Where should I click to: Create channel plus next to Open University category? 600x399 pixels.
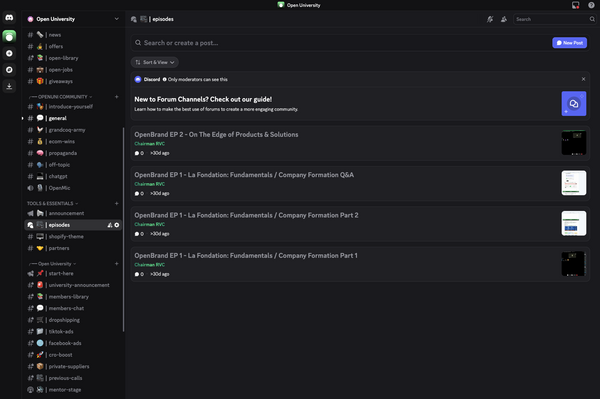click(x=117, y=264)
